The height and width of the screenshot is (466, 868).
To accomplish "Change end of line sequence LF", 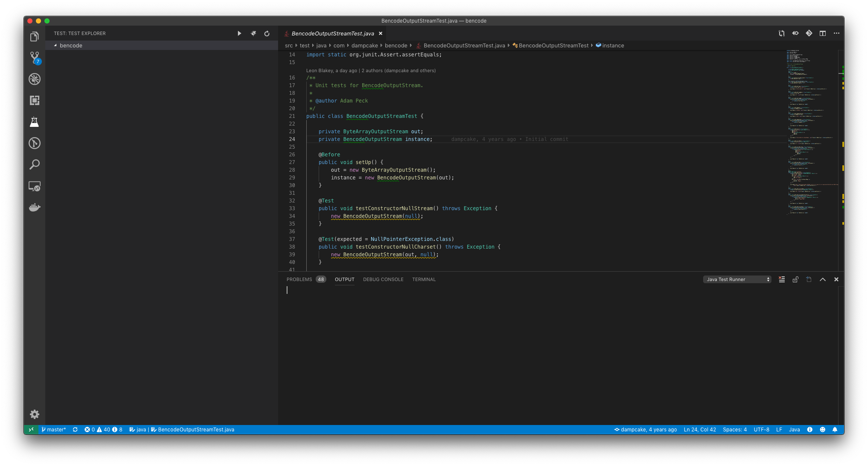I will [779, 430].
